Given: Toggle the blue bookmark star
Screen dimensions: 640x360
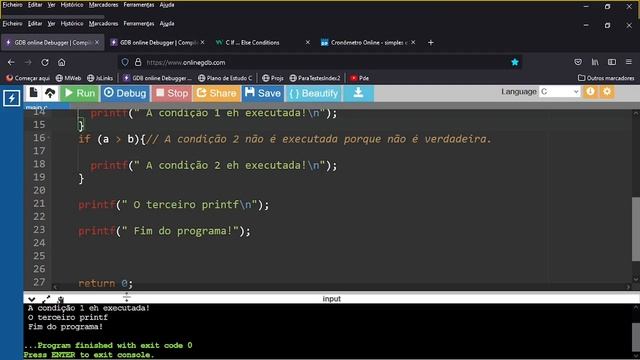Looking at the screenshot, I should point(515,62).
